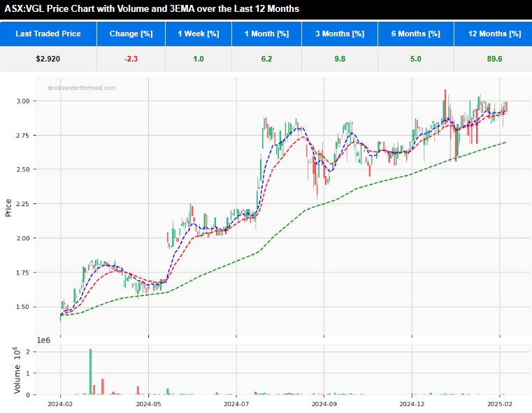Click the 1.50 price axis label
This screenshot has width=532, height=413.
(23, 307)
